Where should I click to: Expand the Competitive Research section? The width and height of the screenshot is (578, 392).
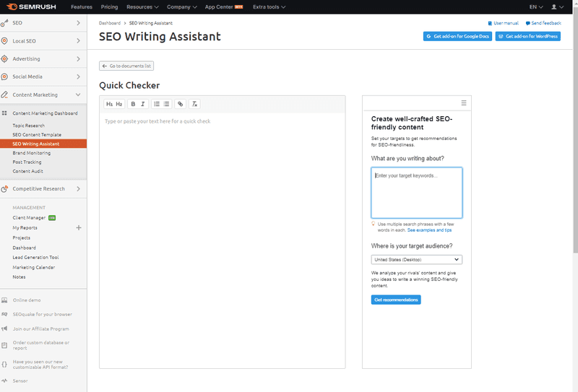tap(78, 188)
